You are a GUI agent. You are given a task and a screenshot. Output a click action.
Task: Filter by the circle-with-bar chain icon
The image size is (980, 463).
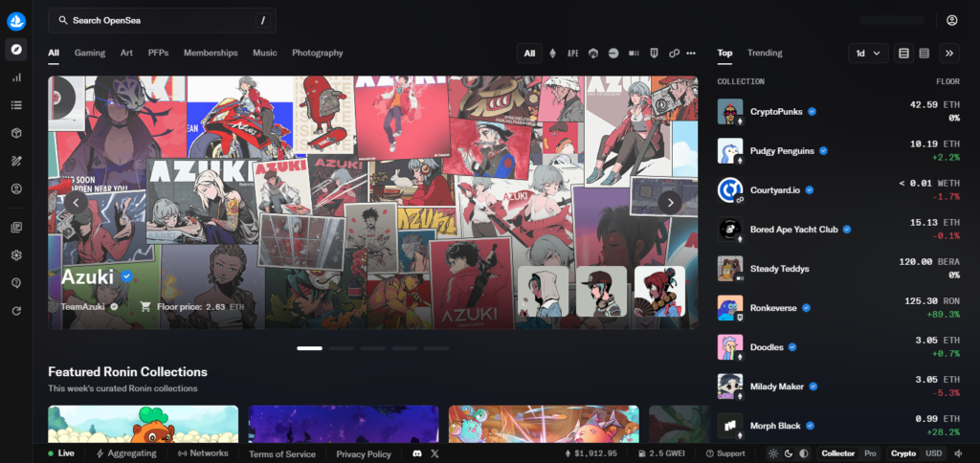click(x=613, y=54)
